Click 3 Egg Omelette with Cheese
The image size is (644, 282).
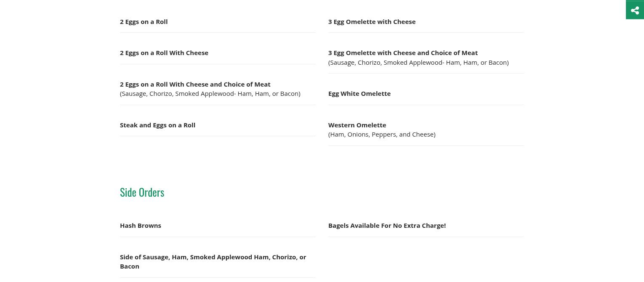[371, 22]
